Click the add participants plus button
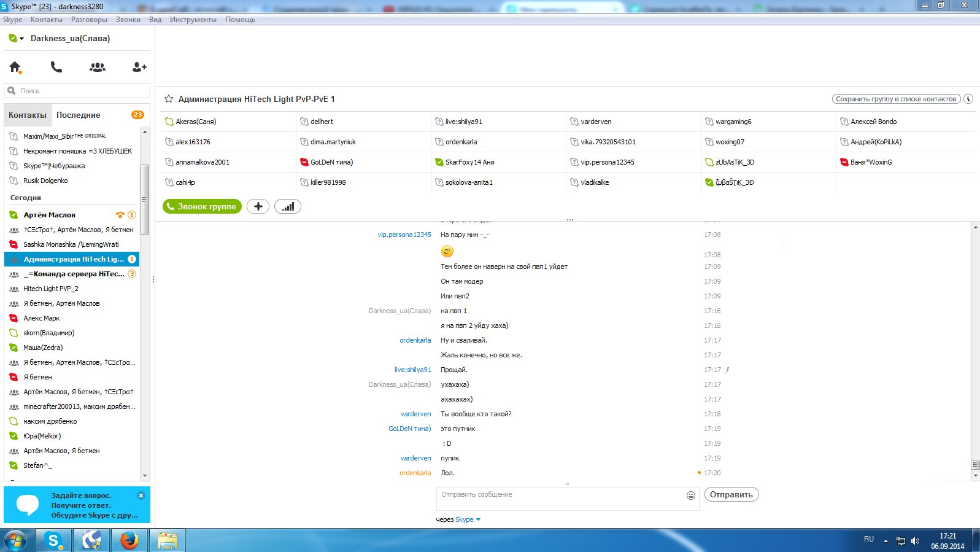Screen dimensions: 980x552 pos(258,206)
